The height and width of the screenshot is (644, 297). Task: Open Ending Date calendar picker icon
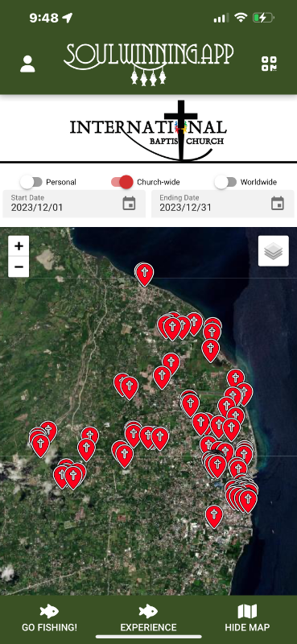coord(278,204)
